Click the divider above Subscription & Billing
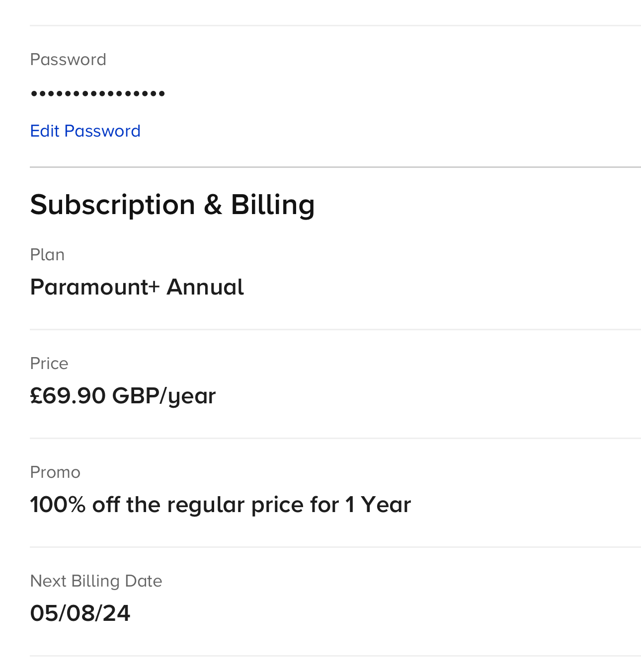 (335, 167)
